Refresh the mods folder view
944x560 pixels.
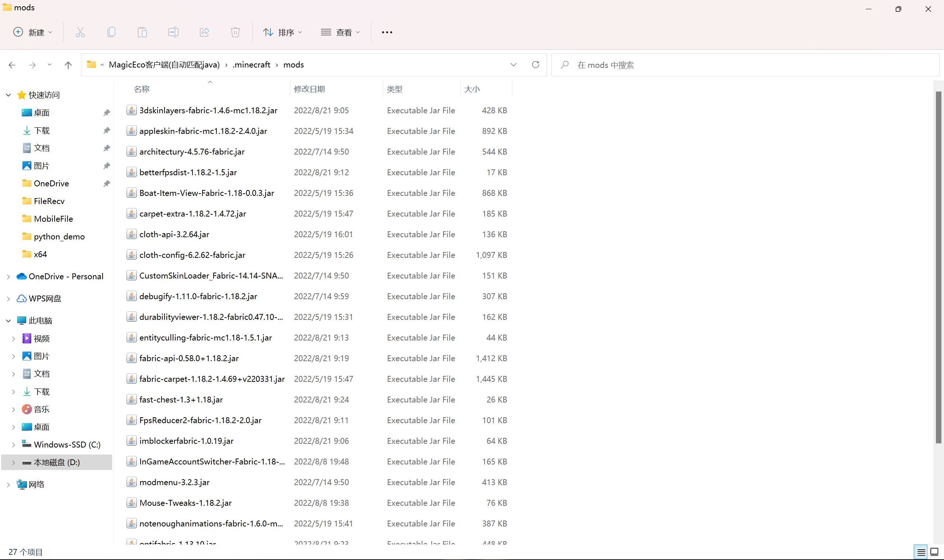click(535, 65)
